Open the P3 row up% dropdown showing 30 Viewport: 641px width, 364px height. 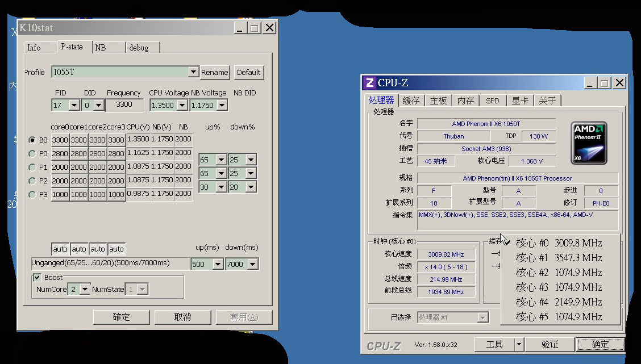(221, 187)
